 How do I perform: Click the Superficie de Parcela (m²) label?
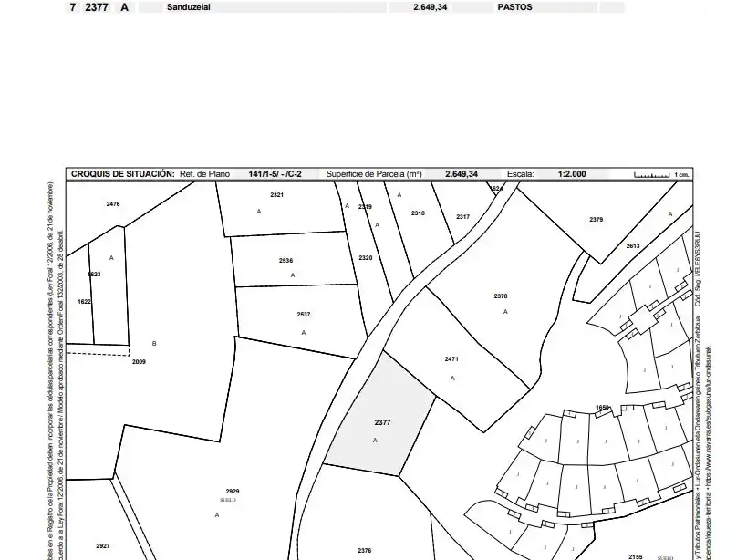pos(374,174)
